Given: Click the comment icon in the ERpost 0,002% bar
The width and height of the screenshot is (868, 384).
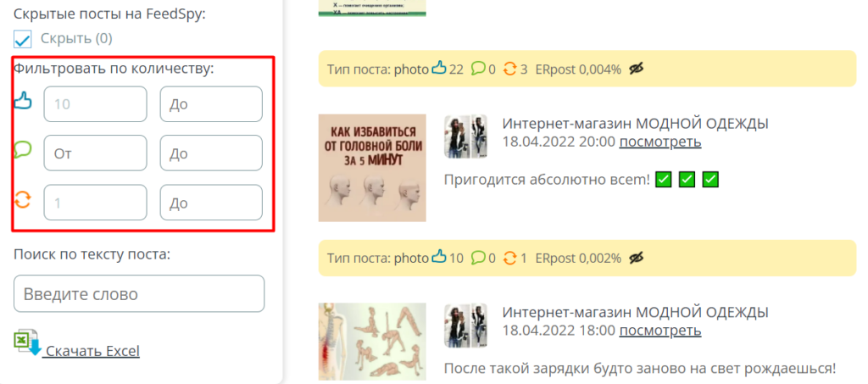Looking at the screenshot, I should point(478,258).
